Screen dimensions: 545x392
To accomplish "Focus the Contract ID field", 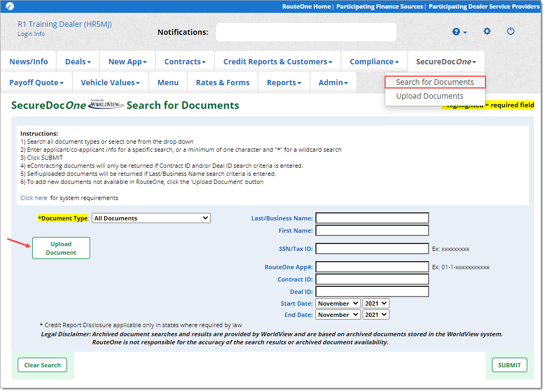I will tap(372, 279).
